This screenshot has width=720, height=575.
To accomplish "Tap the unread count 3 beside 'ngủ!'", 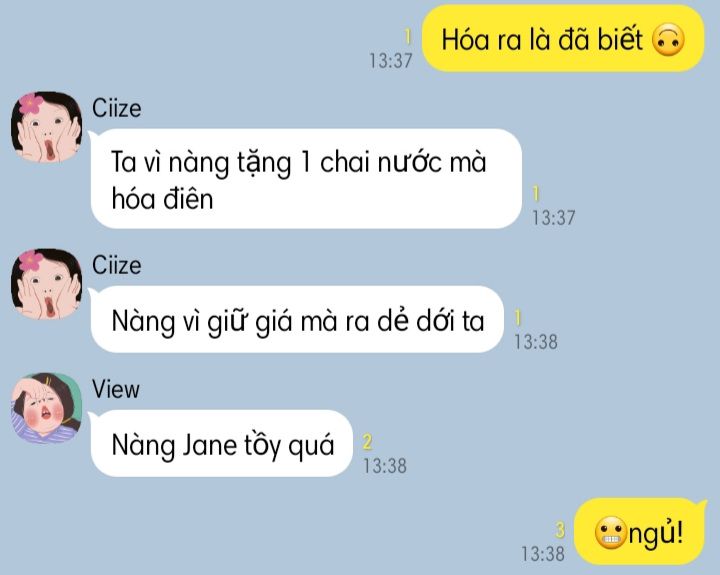I will [x=560, y=530].
